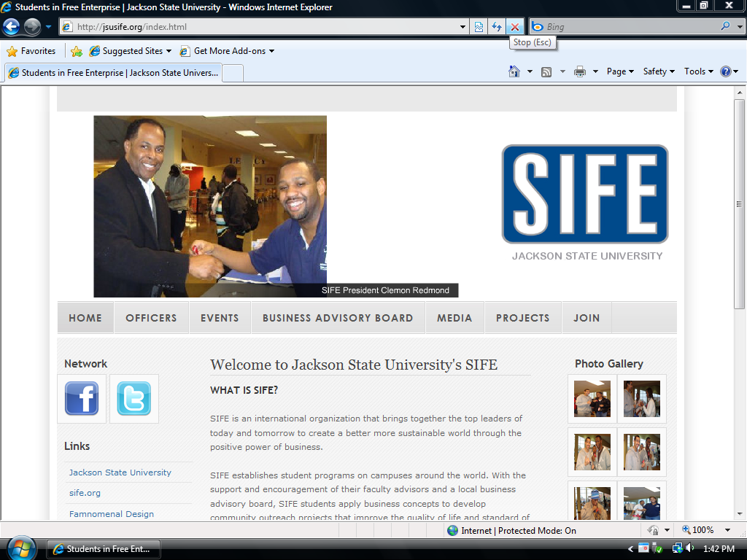Image resolution: width=747 pixels, height=560 pixels.
Task: Go back with the browser Back arrow
Action: tap(12, 27)
